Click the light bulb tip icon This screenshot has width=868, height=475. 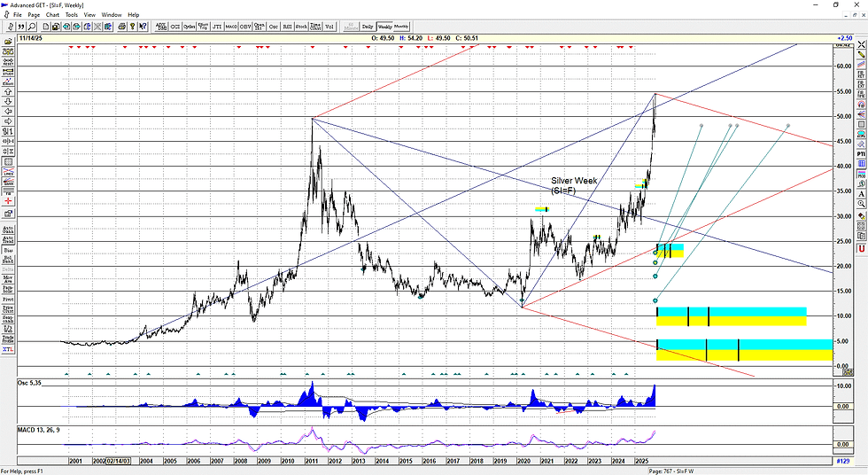pos(133,27)
